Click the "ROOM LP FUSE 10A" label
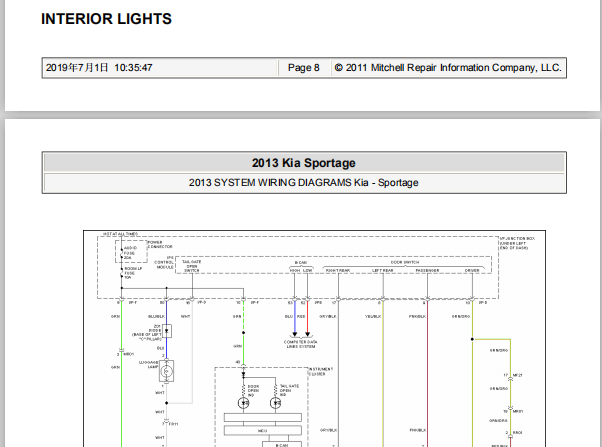This screenshot has width=602, height=447. click(x=133, y=273)
